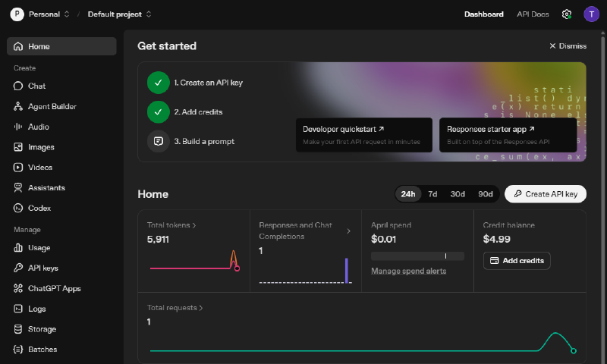Image resolution: width=607 pixels, height=364 pixels.
Task: Click the green check for Create an API key
Action: coord(158,83)
